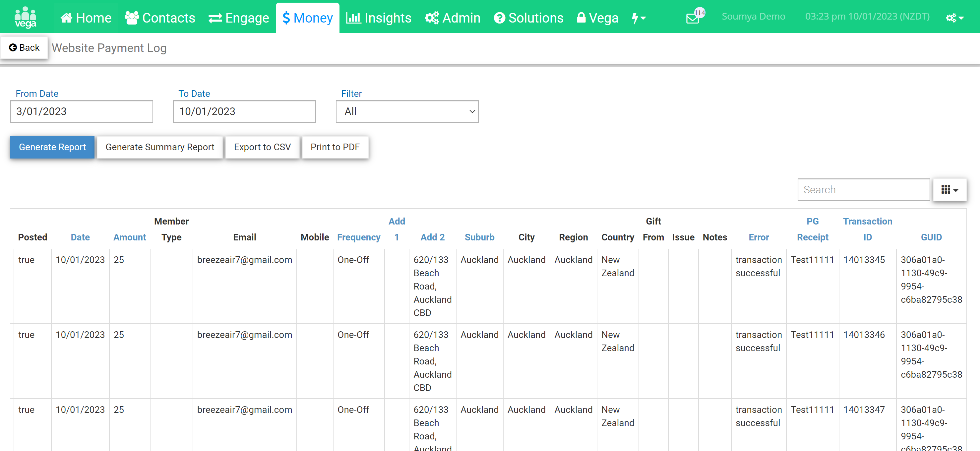This screenshot has width=980, height=451.
Task: Click transaction ID 14013346
Action: point(864,335)
